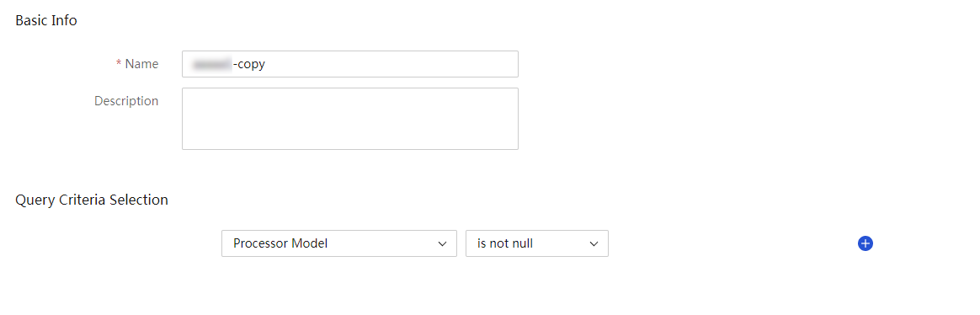The width and height of the screenshot is (980, 315).
Task: Open the Processor Model field dropdown
Action: [x=338, y=243]
